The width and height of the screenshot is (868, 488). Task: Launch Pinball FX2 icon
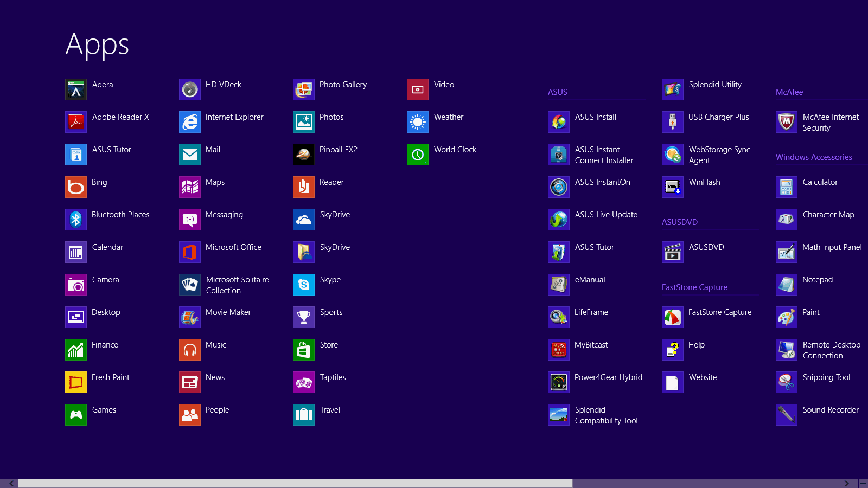click(x=304, y=155)
